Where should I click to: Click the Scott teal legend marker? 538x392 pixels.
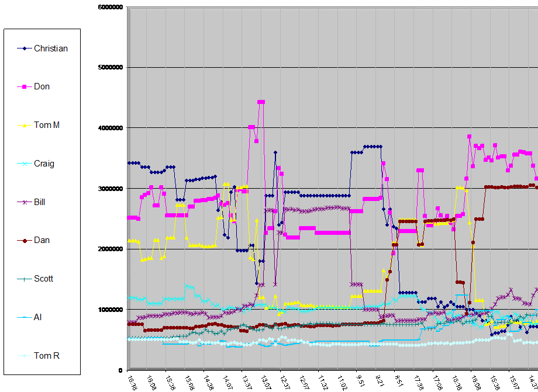tap(25, 279)
